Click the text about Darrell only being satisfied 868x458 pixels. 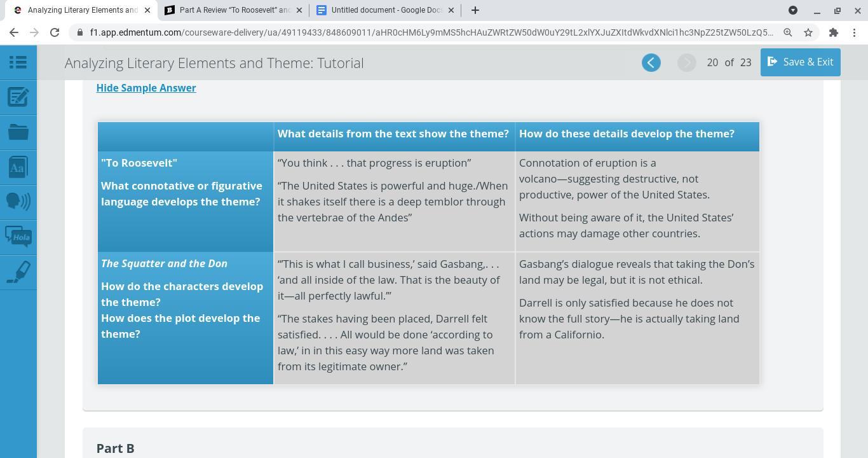pyautogui.click(x=629, y=319)
